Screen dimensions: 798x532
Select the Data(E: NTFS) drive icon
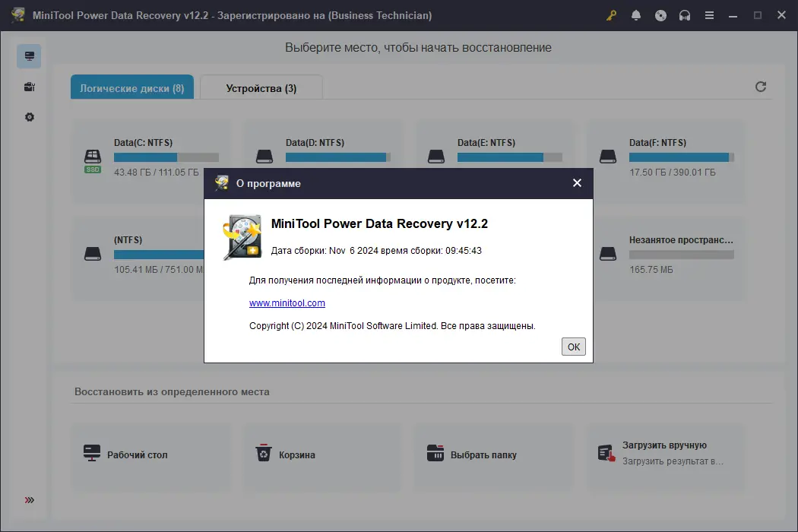tap(436, 157)
